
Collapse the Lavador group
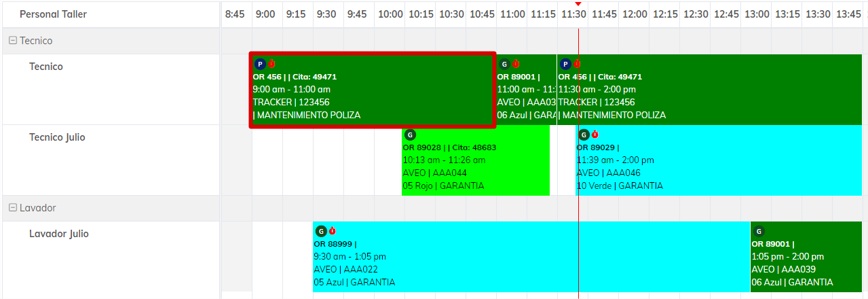(x=12, y=208)
